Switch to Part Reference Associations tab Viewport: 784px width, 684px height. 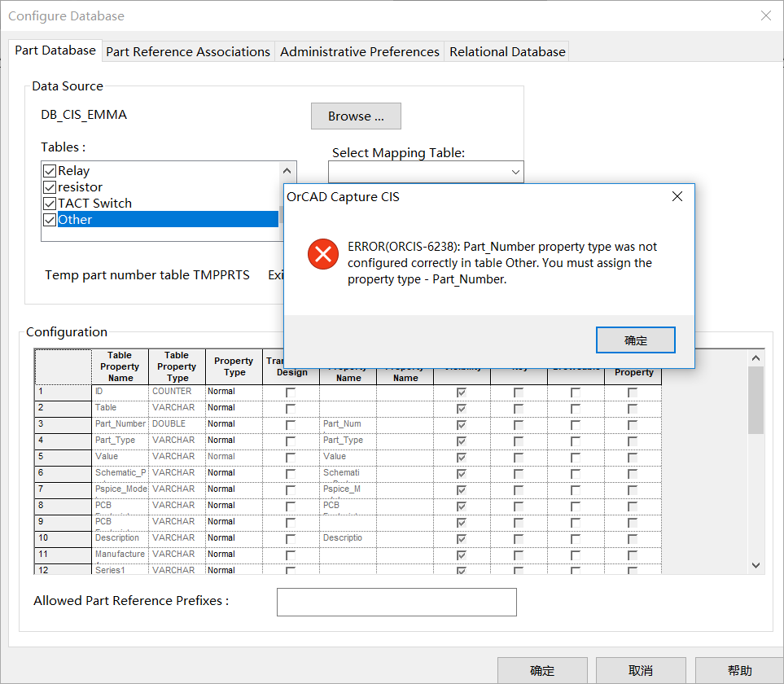pos(188,51)
